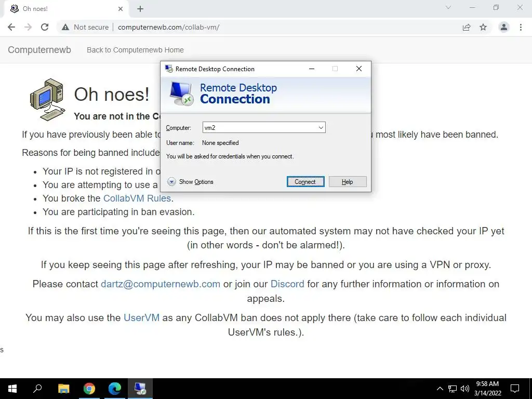Reload the page with the refresh icon
Viewport: 532px width, 399px height.
point(45,27)
